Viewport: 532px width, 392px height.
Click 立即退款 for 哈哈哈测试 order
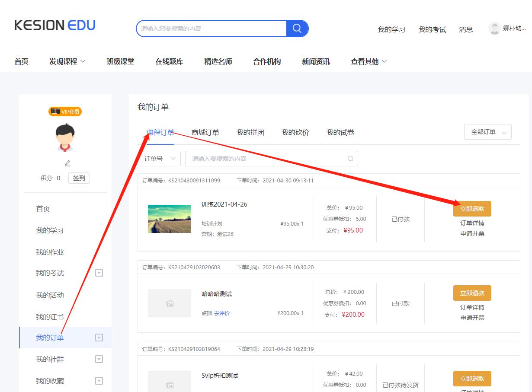coord(472,293)
